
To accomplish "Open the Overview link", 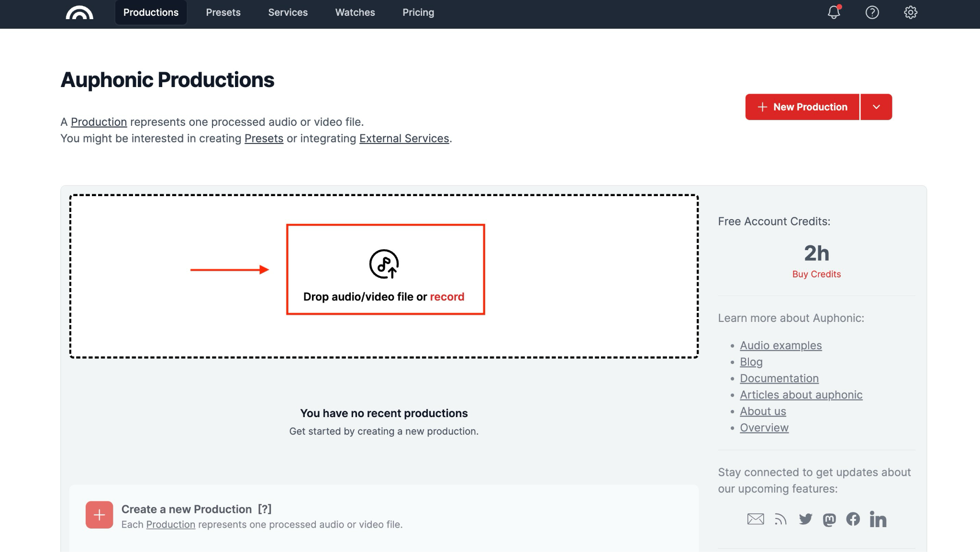I will click(x=764, y=428).
